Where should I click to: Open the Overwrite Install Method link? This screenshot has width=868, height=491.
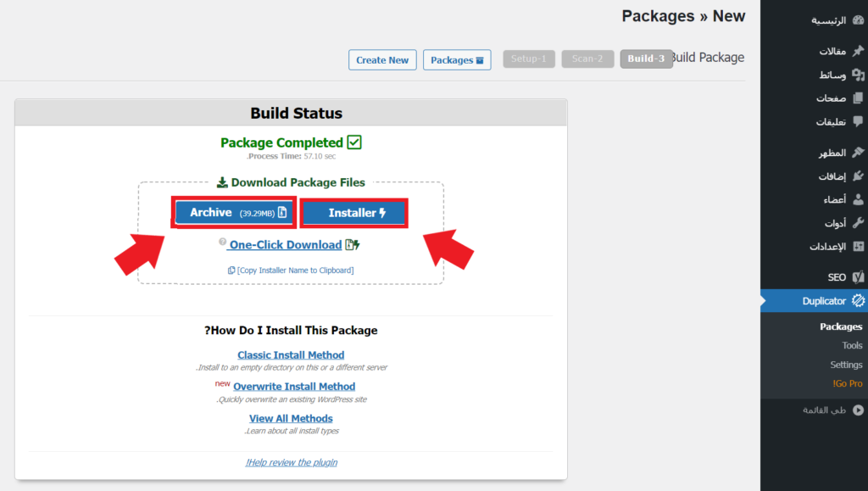pyautogui.click(x=294, y=387)
